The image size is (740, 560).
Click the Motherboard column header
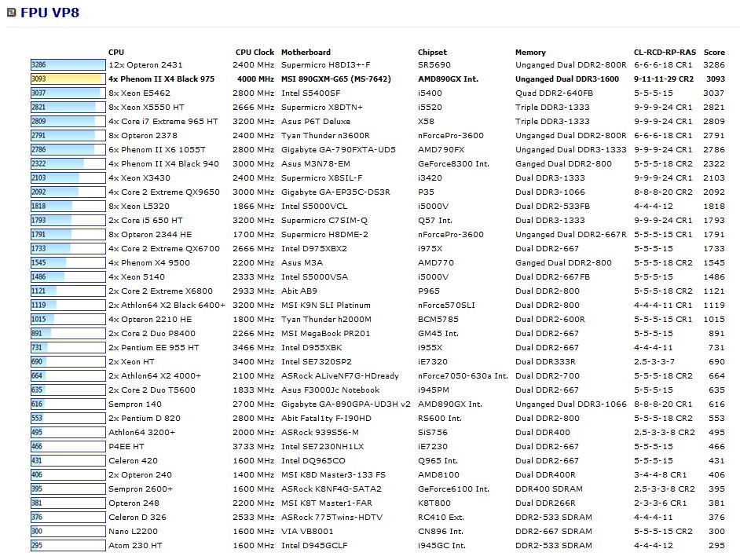point(306,53)
